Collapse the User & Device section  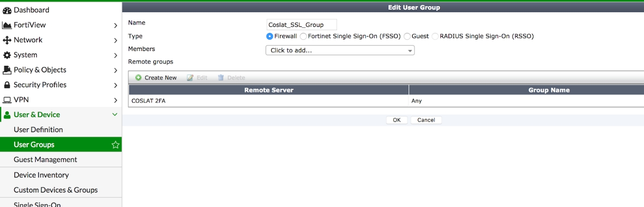coord(115,115)
